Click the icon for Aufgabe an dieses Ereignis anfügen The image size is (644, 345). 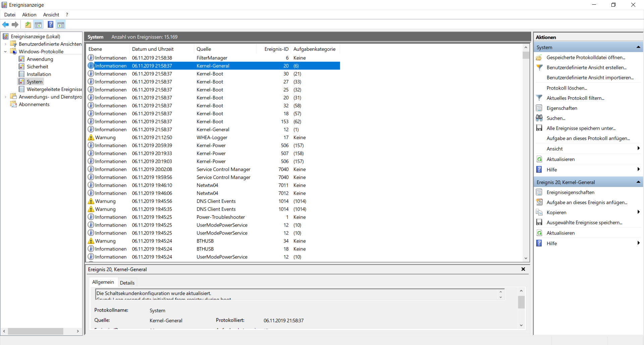[539, 202]
